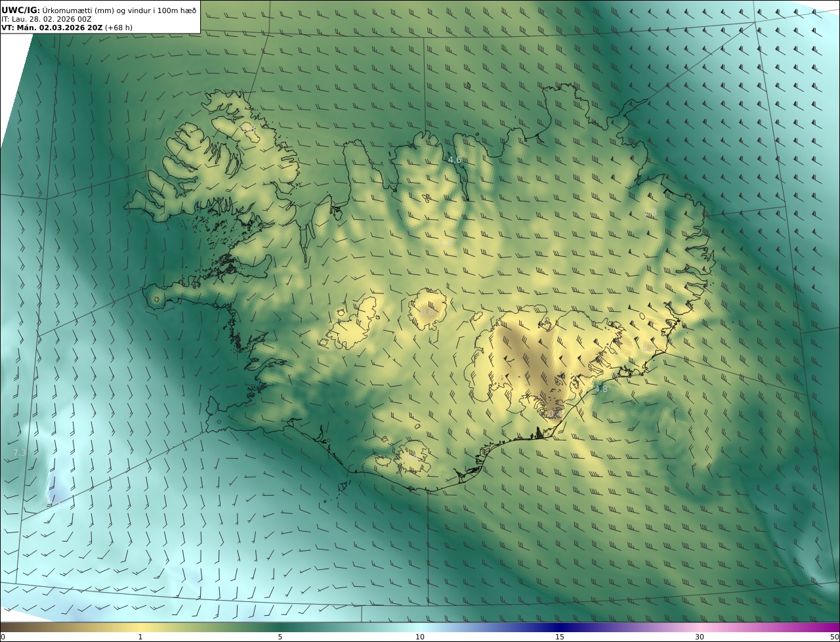Click the "5" tick on the color scale
Image resolution: width=840 pixels, height=642 pixels.
tap(280, 637)
